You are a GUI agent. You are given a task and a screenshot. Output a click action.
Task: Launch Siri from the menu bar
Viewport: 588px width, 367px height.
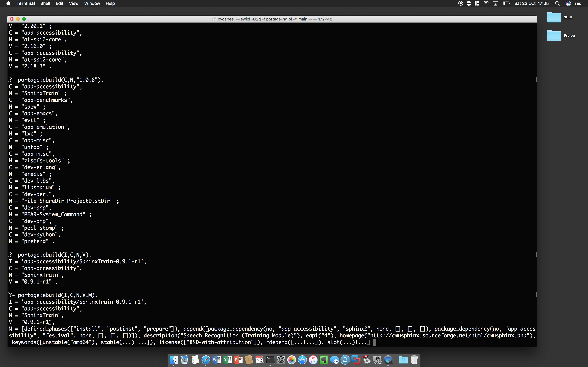point(568,3)
